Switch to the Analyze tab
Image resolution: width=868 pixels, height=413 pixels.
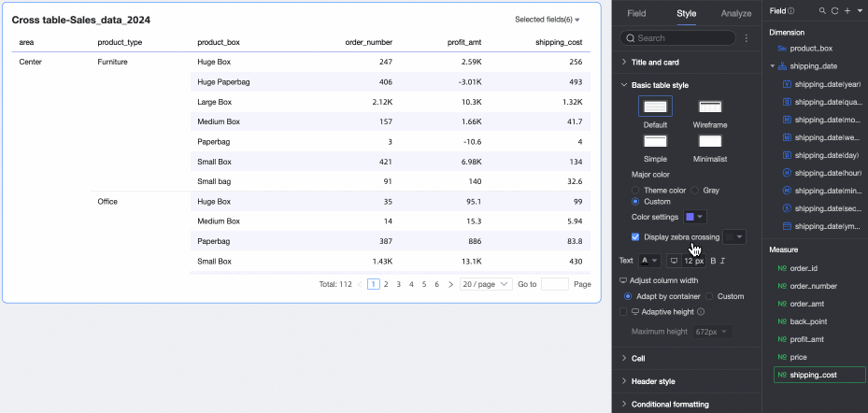[735, 14]
